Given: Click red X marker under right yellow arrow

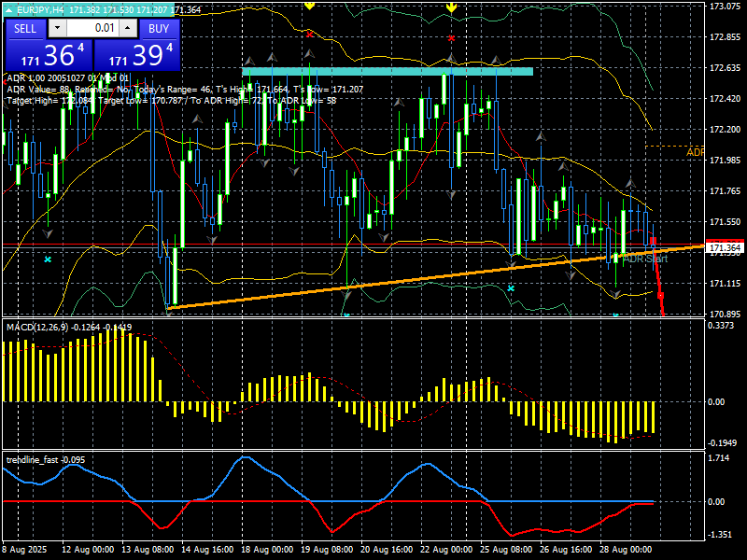Looking at the screenshot, I should pyautogui.click(x=451, y=38).
